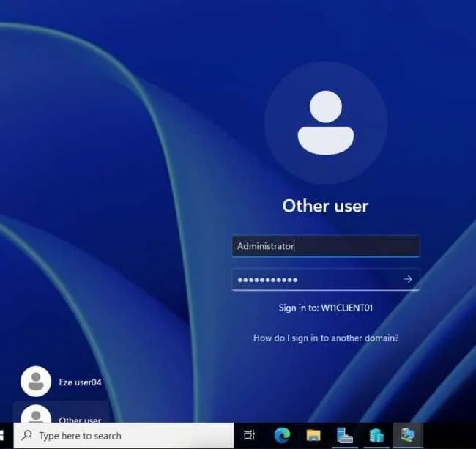The height and width of the screenshot is (449, 476).
Task: Click the Administrator username field
Action: coord(325,247)
